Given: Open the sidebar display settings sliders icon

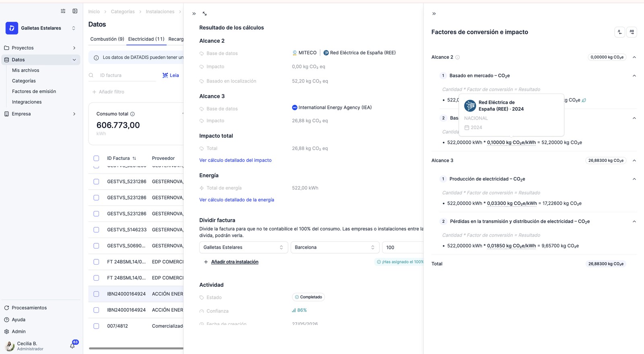Looking at the screenshot, I should [63, 11].
